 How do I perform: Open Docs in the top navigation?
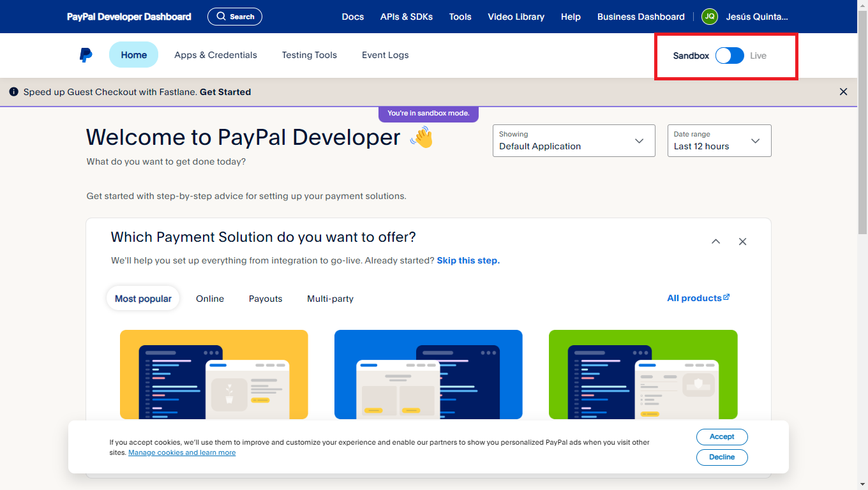point(353,17)
